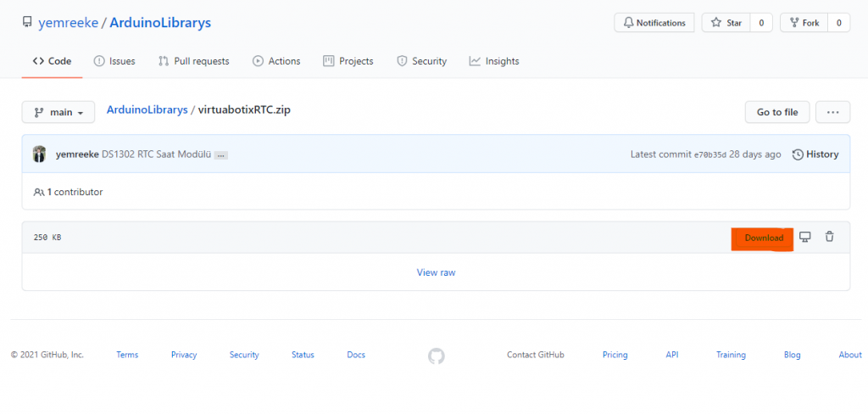View the file History
This screenshot has height=415, width=868.
(x=815, y=154)
